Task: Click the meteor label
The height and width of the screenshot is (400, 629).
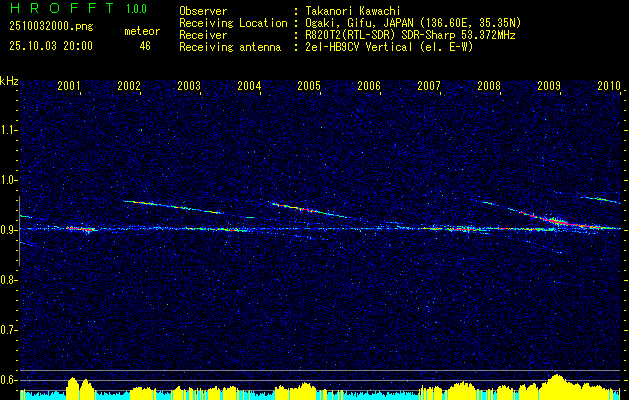Action: coord(142,31)
